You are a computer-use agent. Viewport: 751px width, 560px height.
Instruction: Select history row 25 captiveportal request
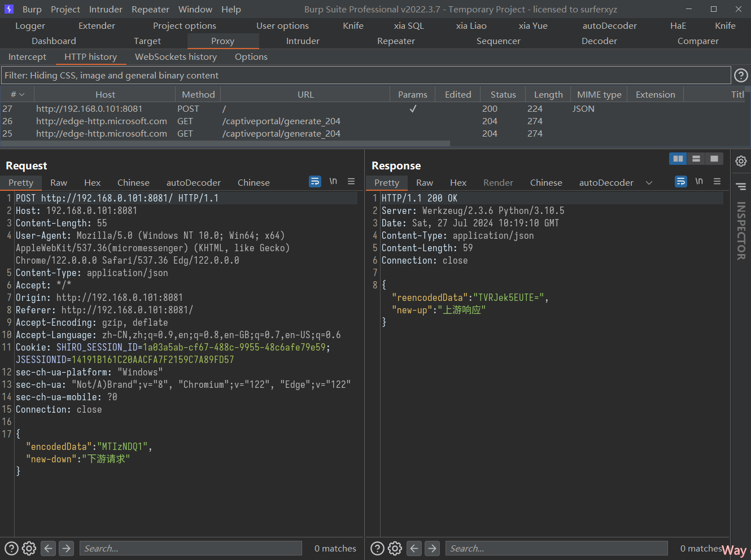coord(373,133)
